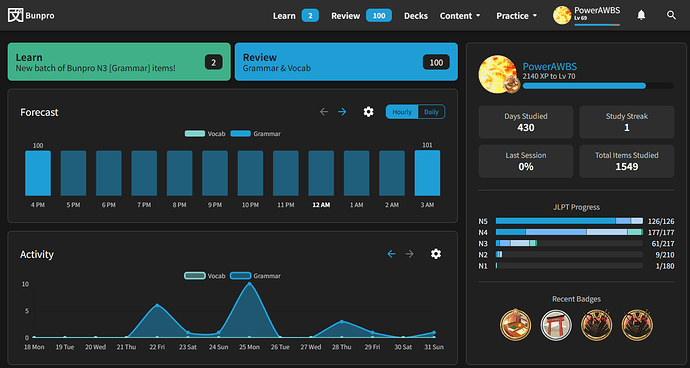Click the 22 Fri activity data point
The width and height of the screenshot is (690, 368).
(x=157, y=305)
